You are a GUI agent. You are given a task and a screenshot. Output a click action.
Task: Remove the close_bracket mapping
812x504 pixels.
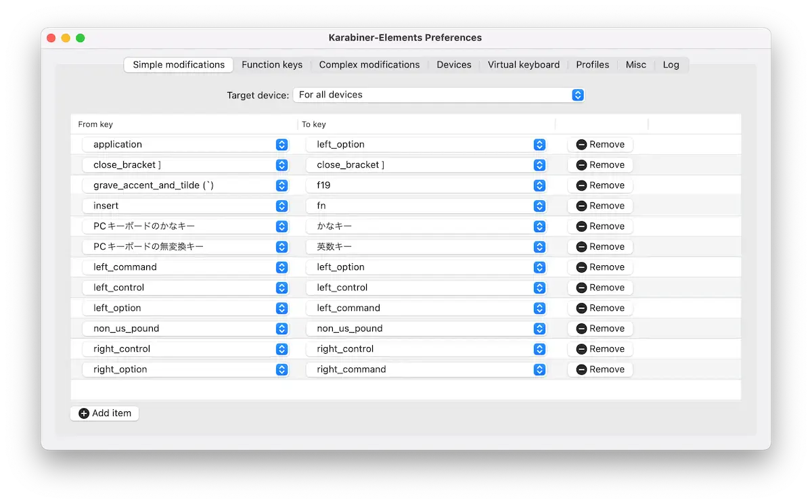600,165
